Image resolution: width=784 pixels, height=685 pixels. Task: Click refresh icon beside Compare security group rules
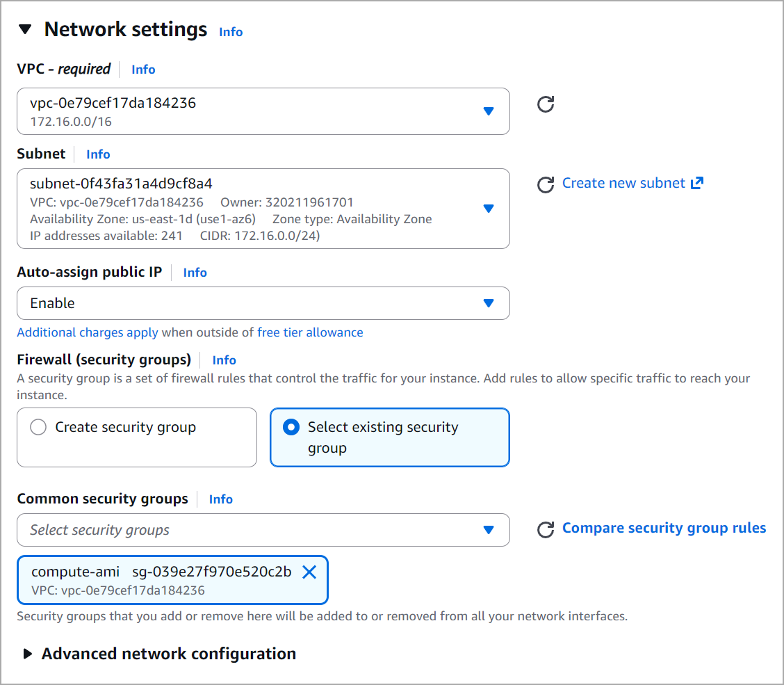pyautogui.click(x=546, y=530)
